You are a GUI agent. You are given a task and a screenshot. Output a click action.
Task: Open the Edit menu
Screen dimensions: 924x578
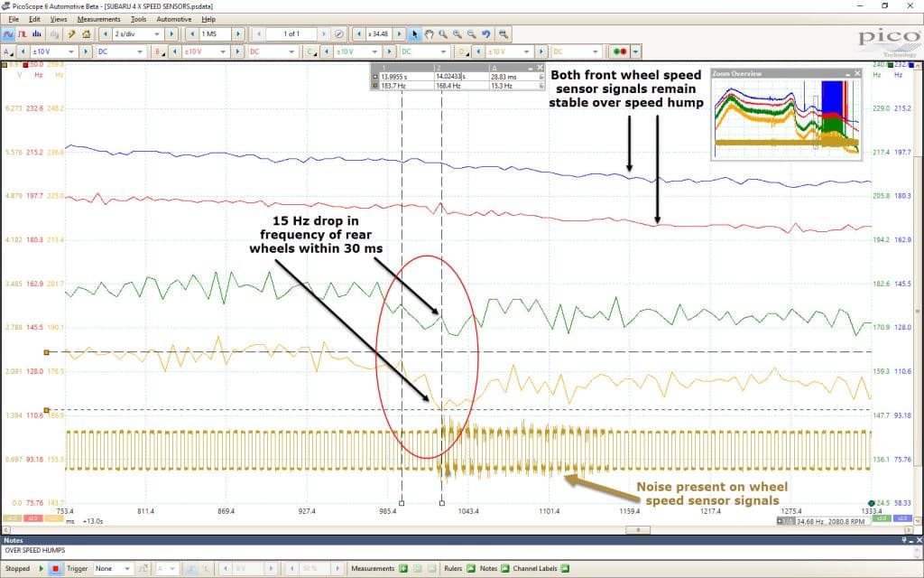35,20
